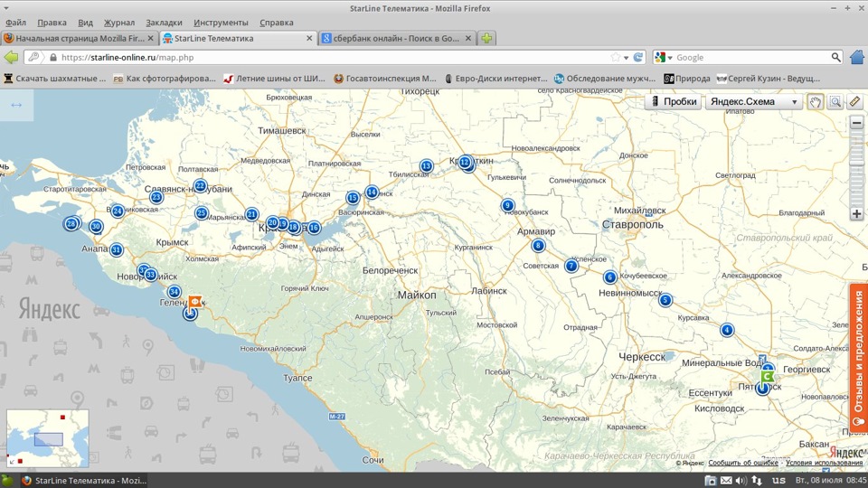The height and width of the screenshot is (488, 868).
Task: Open the Справка menu
Action: (x=277, y=23)
